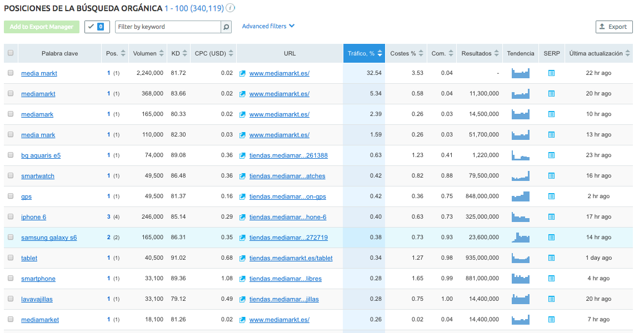
Task: Open SERP snapshot for media markt row
Action: pos(551,73)
